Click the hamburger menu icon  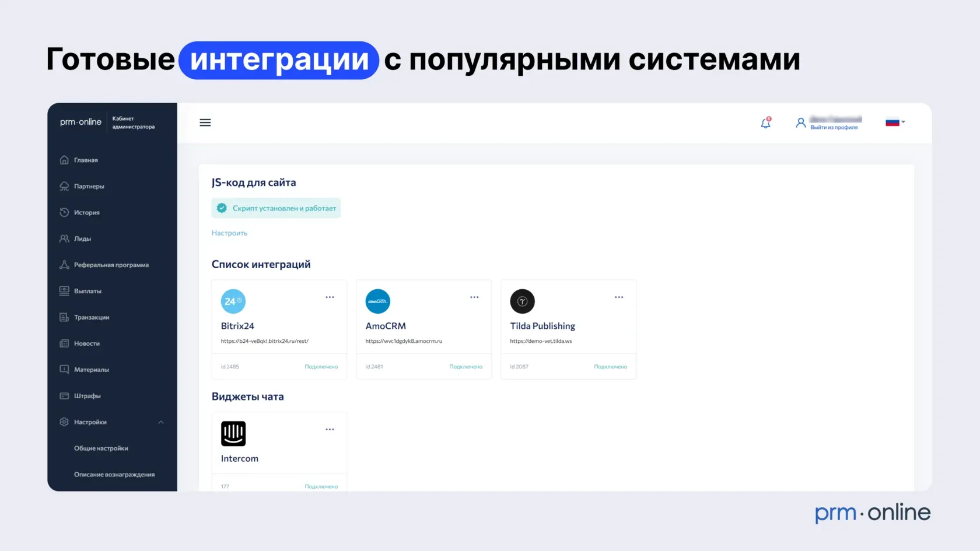[x=205, y=122]
